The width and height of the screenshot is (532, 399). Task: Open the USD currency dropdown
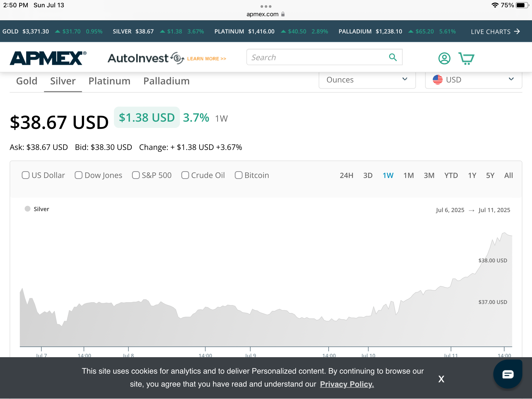pos(473,80)
